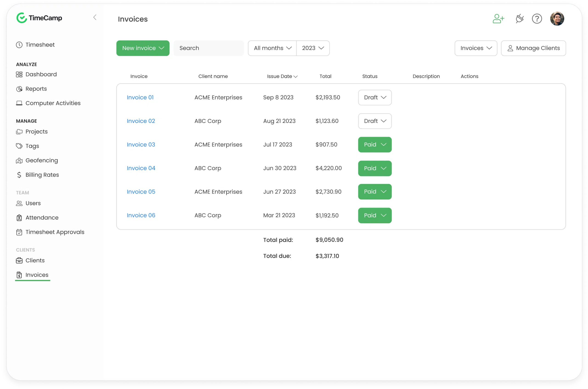Click the Manage Clients button
This screenshot has height=389, width=588.
tap(533, 48)
